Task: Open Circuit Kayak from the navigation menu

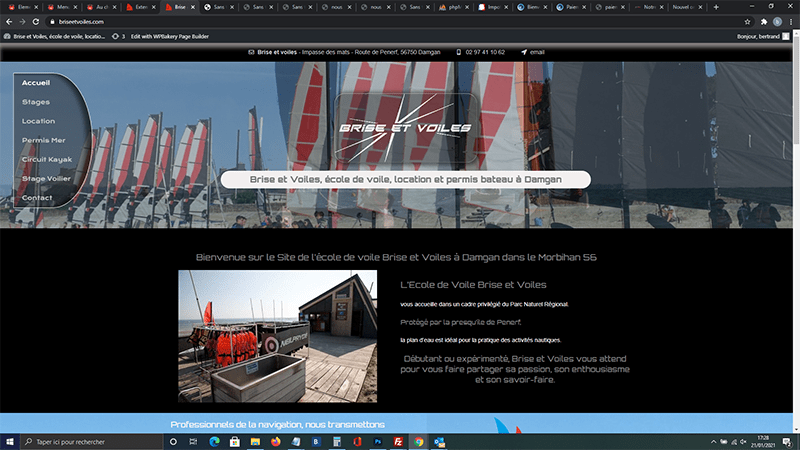Action: click(x=47, y=159)
